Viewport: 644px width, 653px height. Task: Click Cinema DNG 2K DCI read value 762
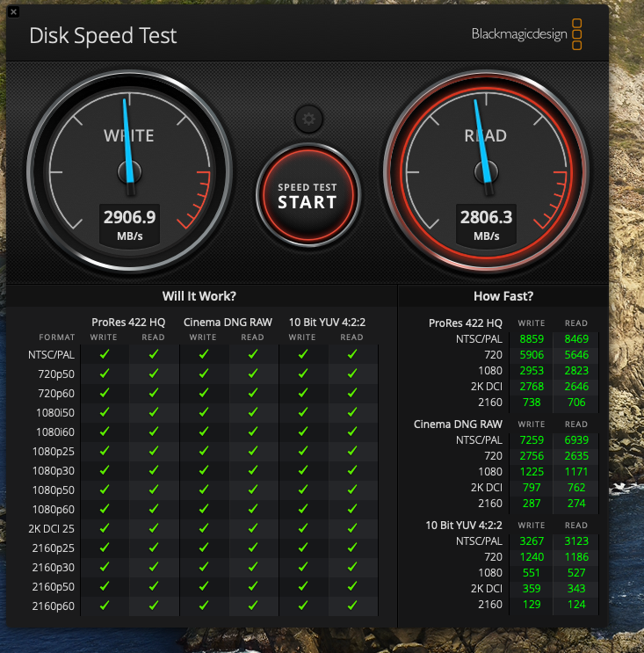coord(576,488)
